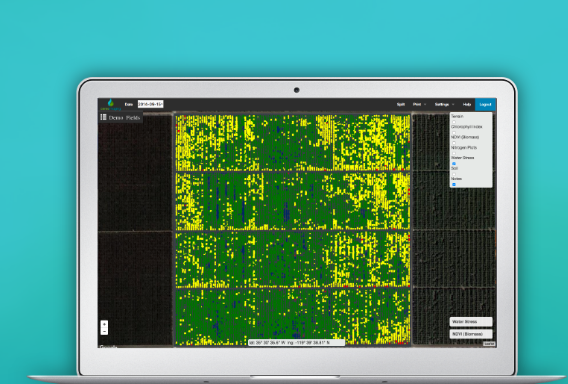Click the blue Logout button
Screen dimensions: 568x384
[485, 105]
